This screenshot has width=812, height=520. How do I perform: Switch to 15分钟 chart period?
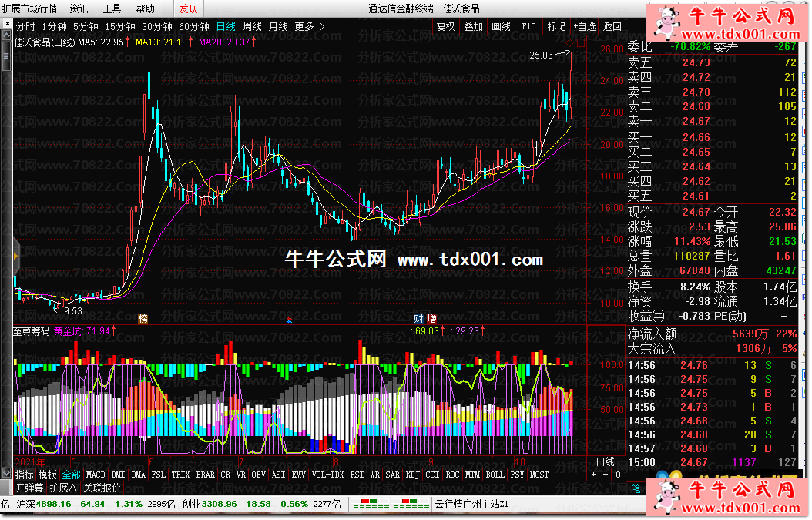pos(120,26)
